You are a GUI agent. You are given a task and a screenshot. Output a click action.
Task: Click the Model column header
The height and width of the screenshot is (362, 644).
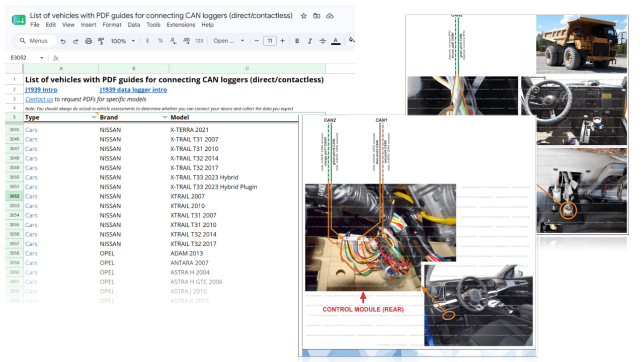pos(180,118)
